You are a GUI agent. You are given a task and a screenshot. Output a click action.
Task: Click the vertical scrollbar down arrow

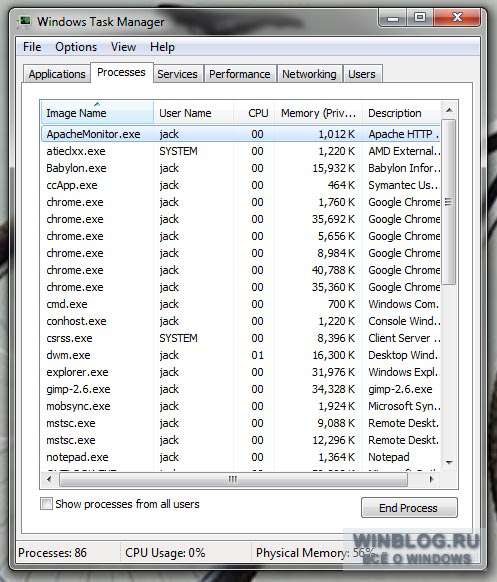pos(449,462)
